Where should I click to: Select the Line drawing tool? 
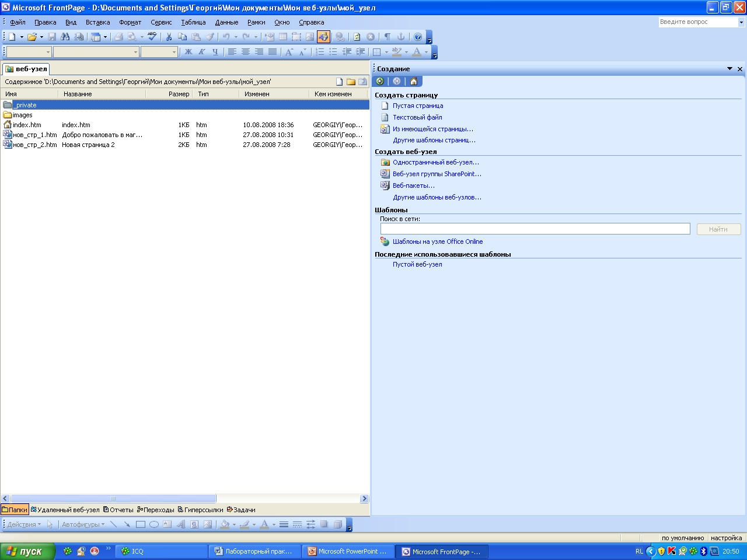click(x=114, y=524)
